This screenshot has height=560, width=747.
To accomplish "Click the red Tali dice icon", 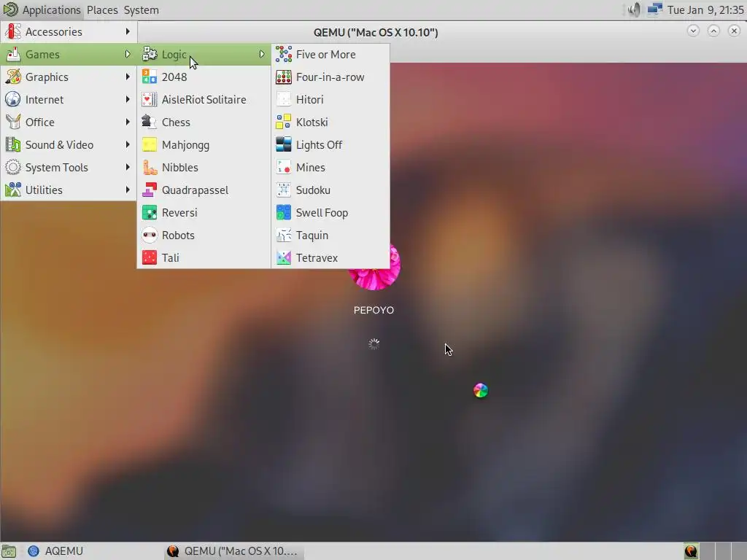I will (x=149, y=257).
